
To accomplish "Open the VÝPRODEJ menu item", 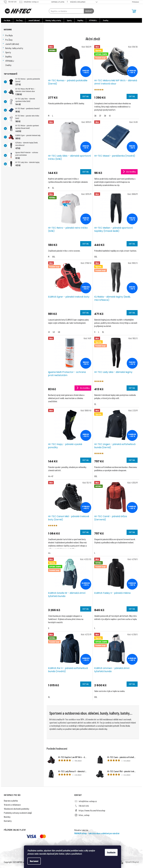I will 93,21.
